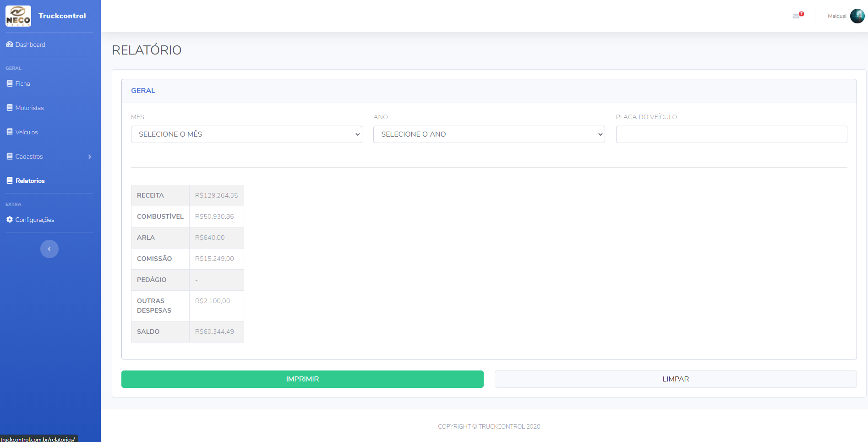Open Configurações via the gear icon

coord(10,220)
